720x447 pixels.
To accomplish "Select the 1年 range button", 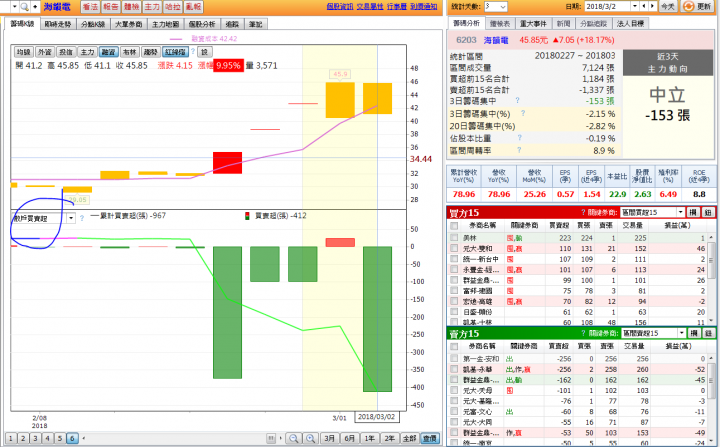I will pos(369,438).
